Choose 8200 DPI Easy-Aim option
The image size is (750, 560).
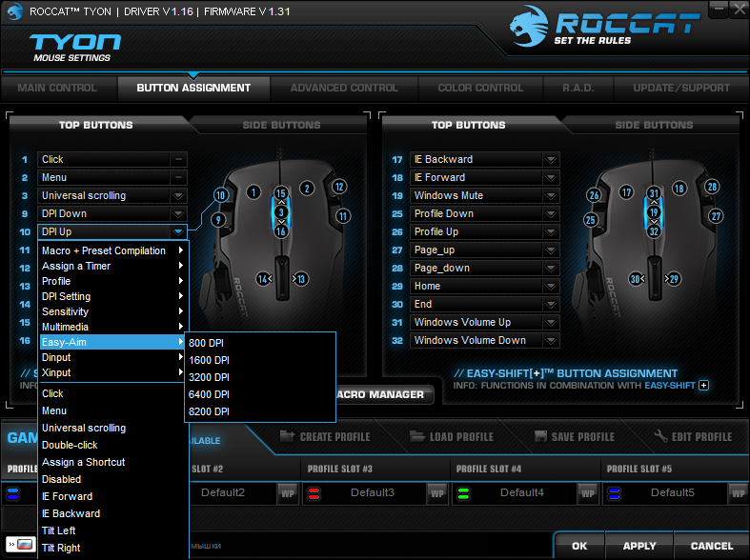260,411
